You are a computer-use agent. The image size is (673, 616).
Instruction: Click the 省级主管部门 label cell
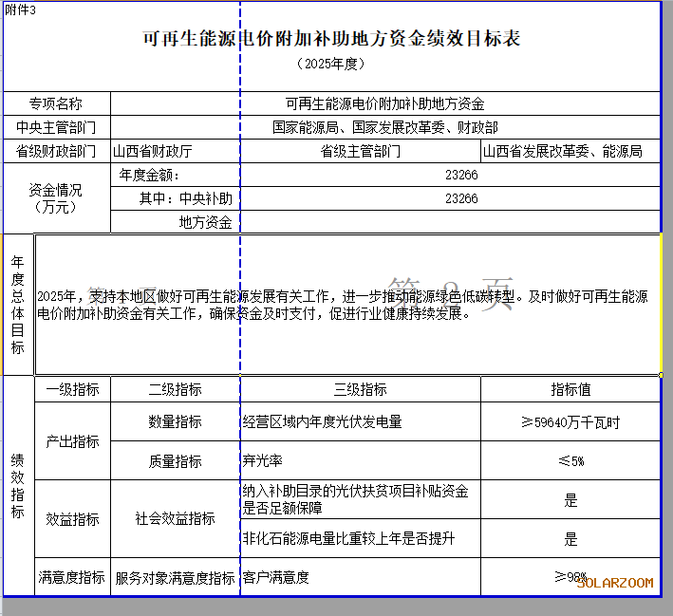360,151
